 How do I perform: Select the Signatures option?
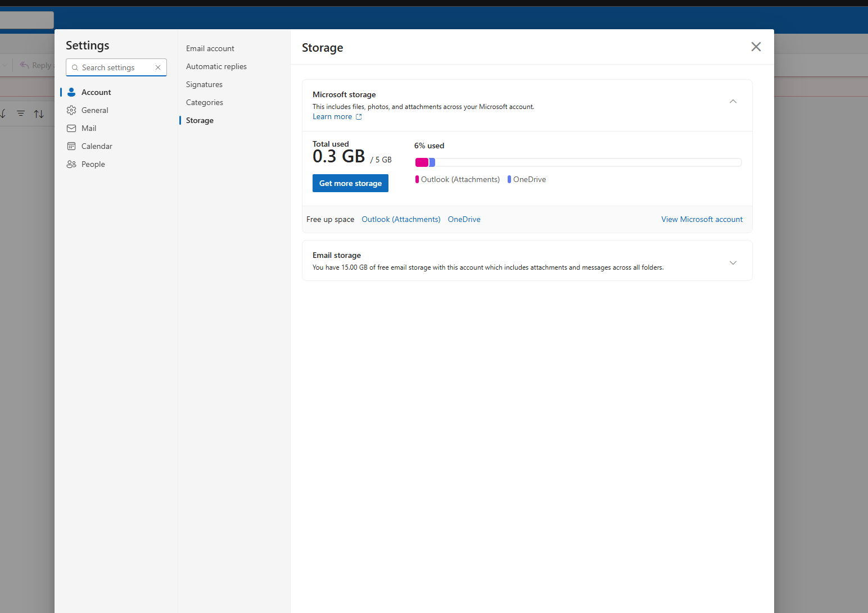pyautogui.click(x=204, y=84)
